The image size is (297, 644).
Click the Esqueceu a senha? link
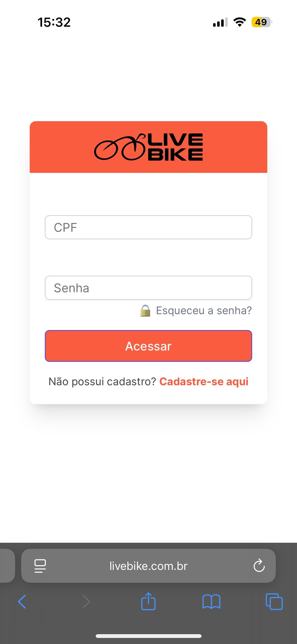tap(204, 311)
